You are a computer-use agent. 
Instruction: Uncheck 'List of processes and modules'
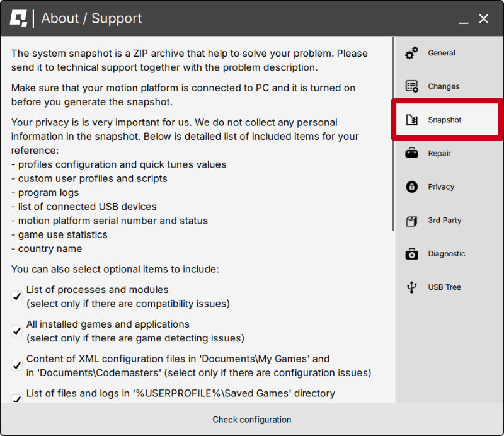tap(17, 296)
